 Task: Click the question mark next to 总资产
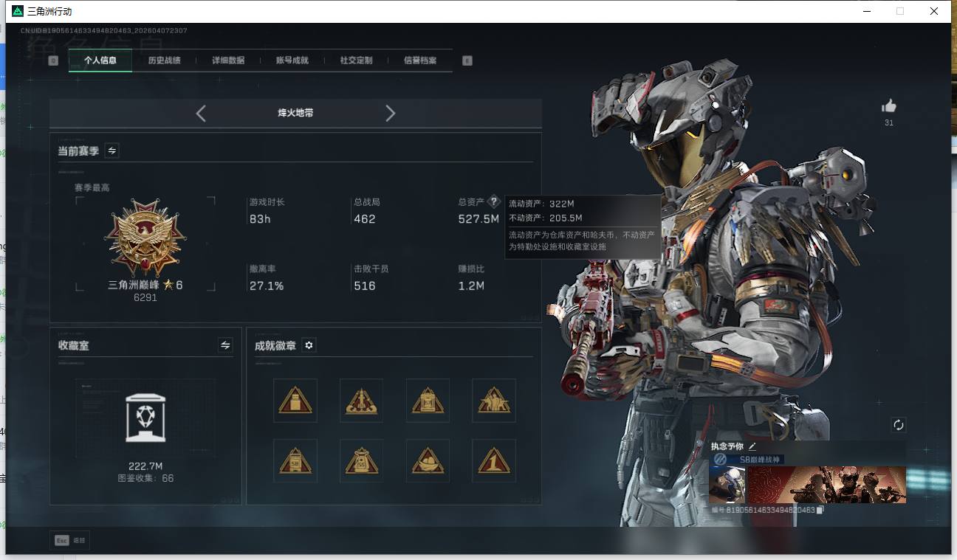tap(494, 201)
